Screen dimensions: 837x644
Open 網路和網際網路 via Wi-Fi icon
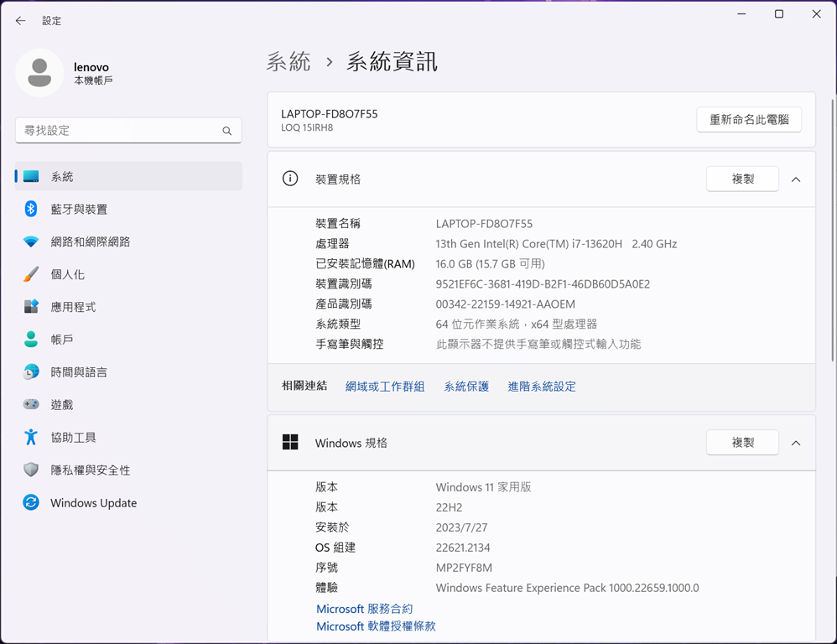(31, 241)
